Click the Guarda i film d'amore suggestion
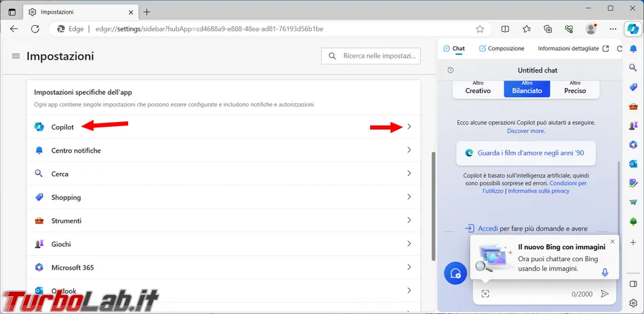644x314 pixels. click(x=527, y=153)
